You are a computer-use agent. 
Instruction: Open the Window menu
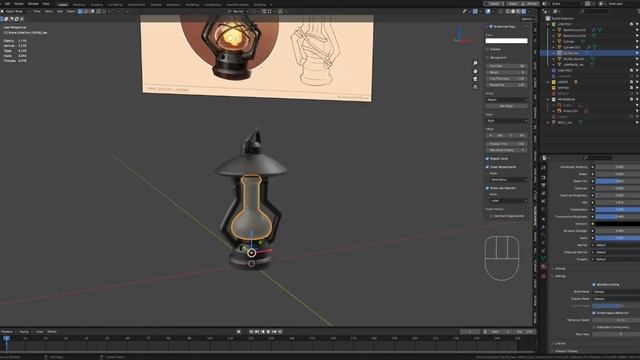[x=33, y=4]
